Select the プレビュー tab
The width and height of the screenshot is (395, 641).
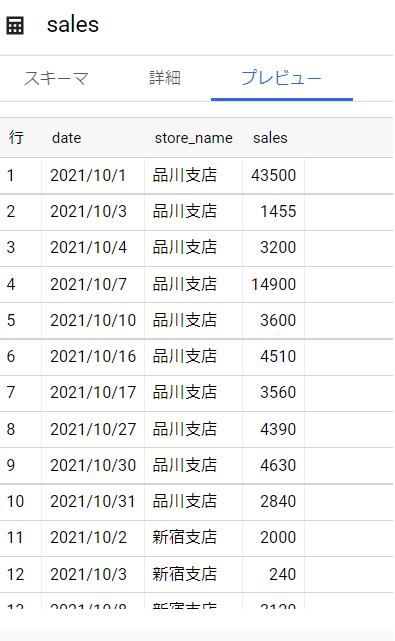(281, 78)
